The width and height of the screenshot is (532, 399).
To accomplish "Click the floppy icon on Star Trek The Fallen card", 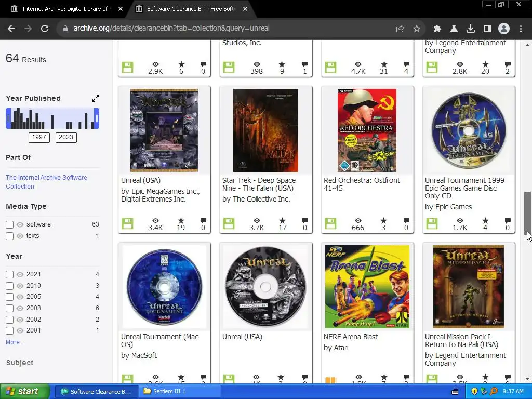I will 229,223.
